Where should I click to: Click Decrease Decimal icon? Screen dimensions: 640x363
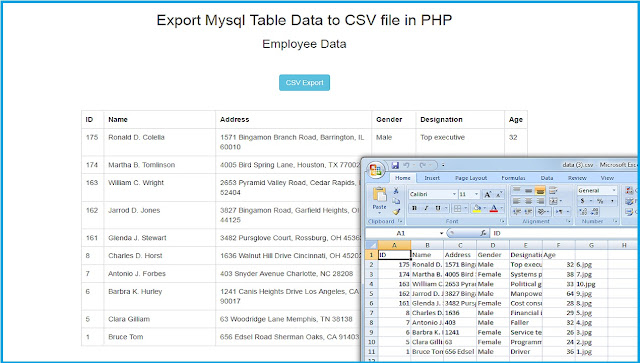[594, 212]
